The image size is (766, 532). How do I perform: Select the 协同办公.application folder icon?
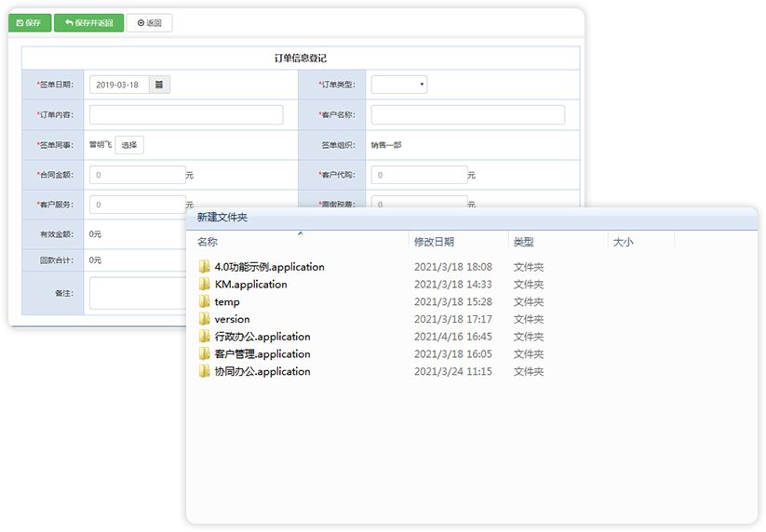point(204,371)
